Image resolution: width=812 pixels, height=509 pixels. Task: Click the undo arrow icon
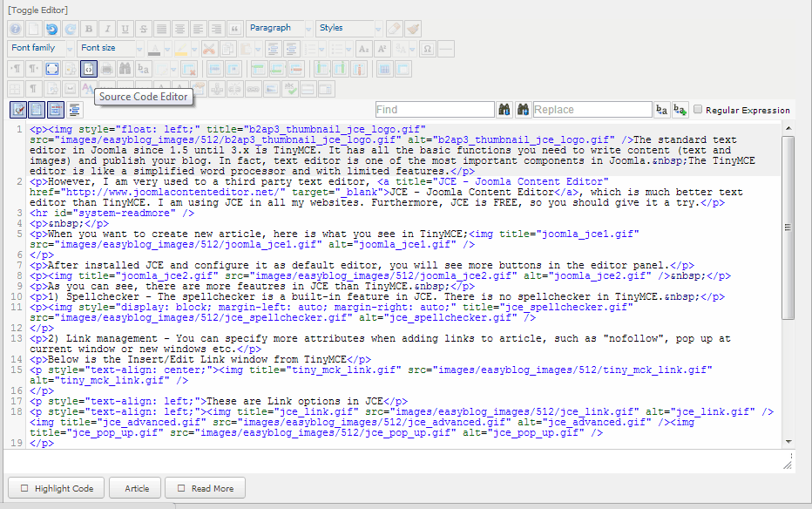click(51, 29)
